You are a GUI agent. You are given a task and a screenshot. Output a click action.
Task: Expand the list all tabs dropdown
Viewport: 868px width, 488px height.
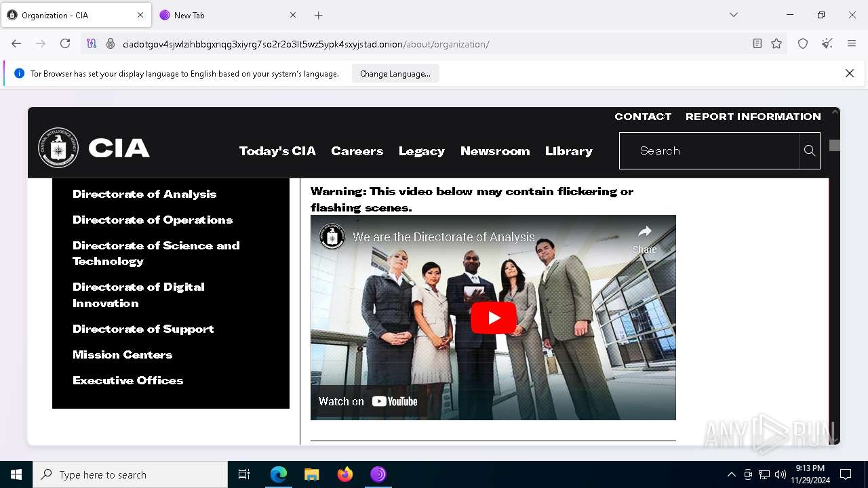[733, 15]
